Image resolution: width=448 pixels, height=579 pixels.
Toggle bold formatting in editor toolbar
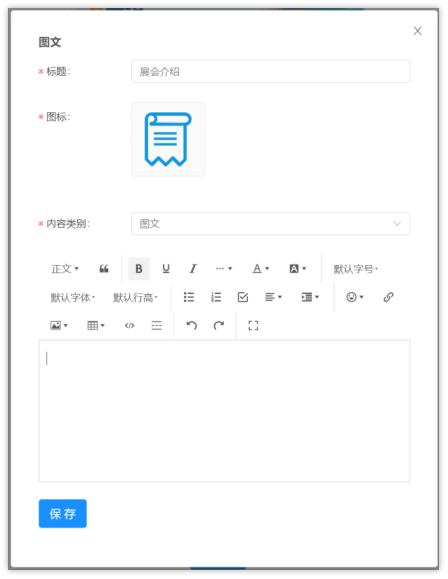tap(139, 269)
